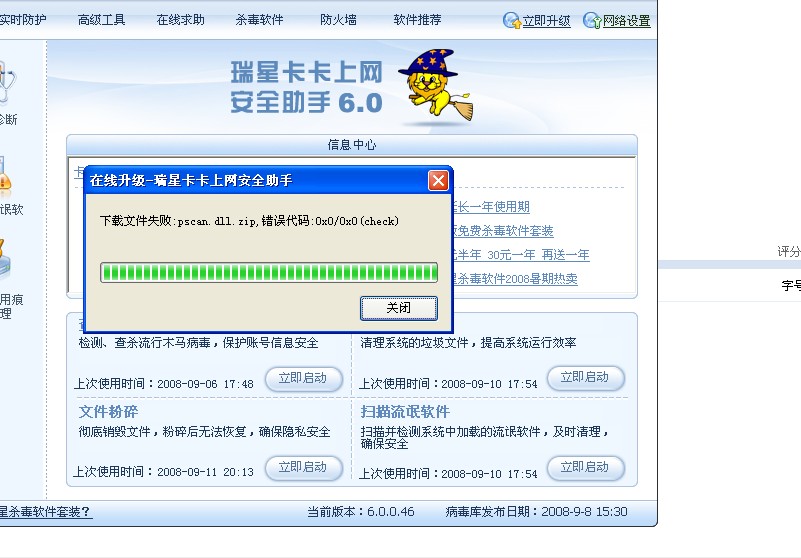Switch to the 防火墙 tab
Screen dimensions: 801x558
(x=338, y=20)
